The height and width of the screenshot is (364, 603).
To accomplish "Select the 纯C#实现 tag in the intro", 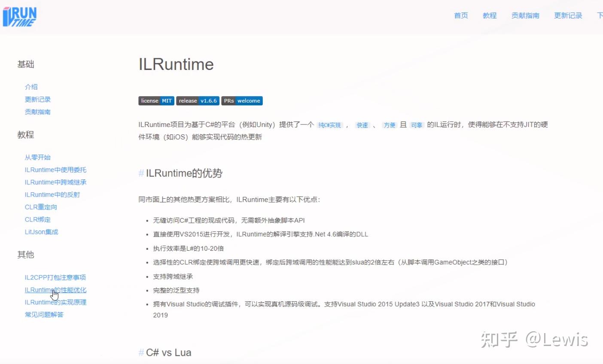I will pyautogui.click(x=330, y=125).
